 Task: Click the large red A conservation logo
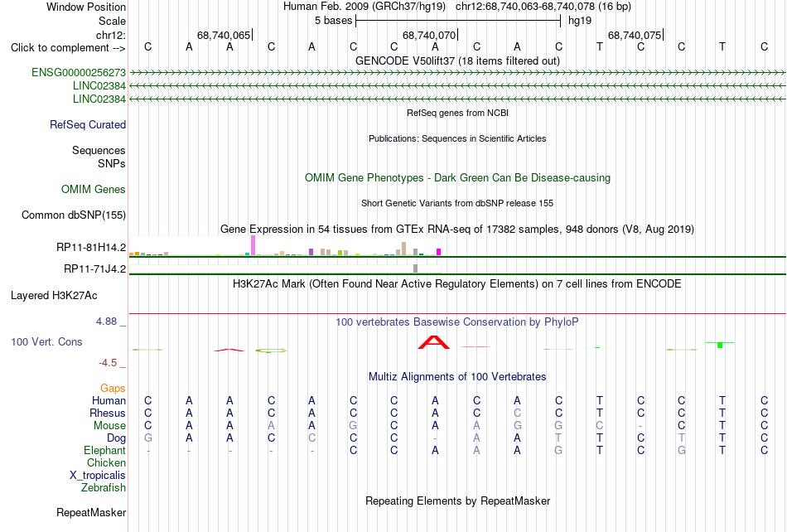[434, 342]
